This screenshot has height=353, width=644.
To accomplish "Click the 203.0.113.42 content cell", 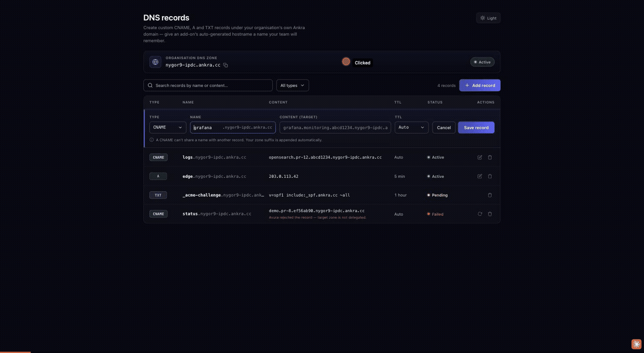I will 283,176.
